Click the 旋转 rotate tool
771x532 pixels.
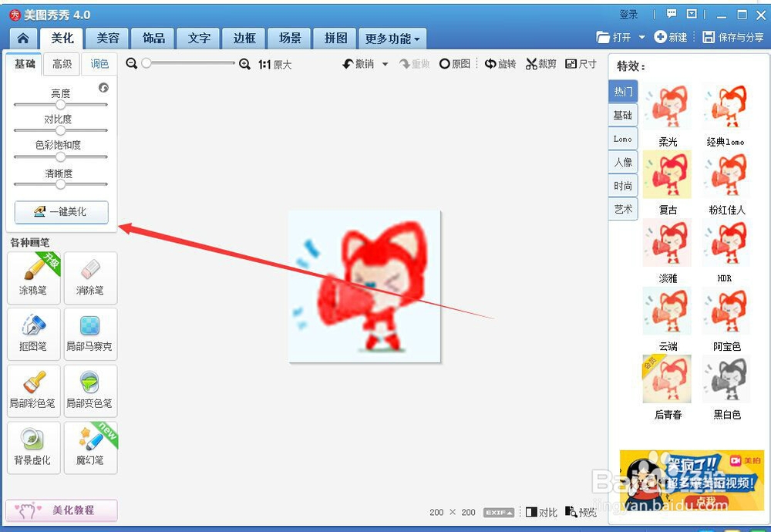click(500, 64)
